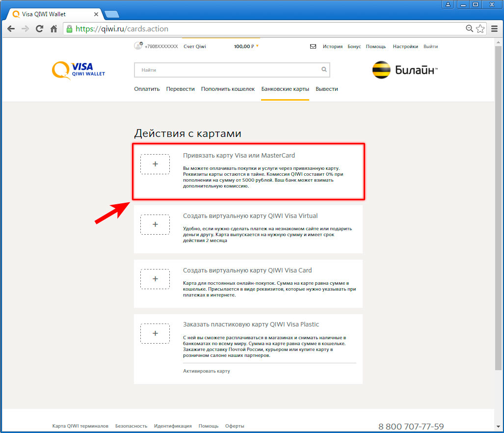
Task: Click plus box for QIWI Visa Plastic
Action: coord(155,334)
